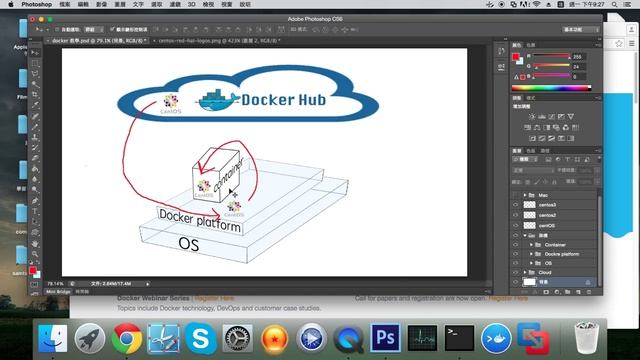Select the Rectangular Marquee tool

pyautogui.click(x=35, y=63)
